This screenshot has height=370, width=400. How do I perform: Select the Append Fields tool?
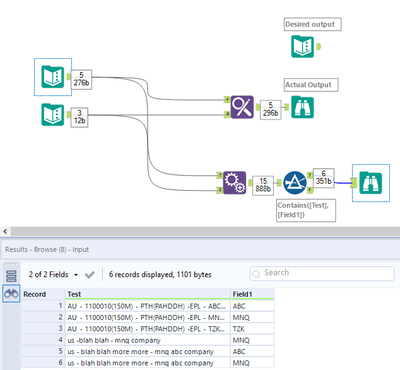235,183
